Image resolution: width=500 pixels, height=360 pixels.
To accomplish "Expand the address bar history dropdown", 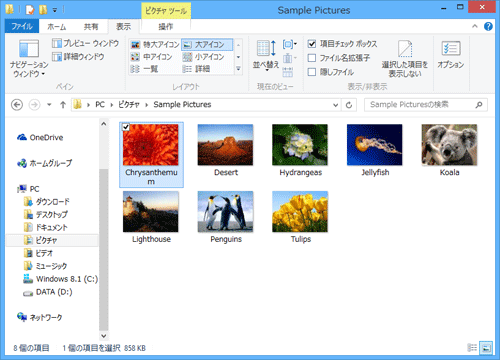I will [335, 105].
